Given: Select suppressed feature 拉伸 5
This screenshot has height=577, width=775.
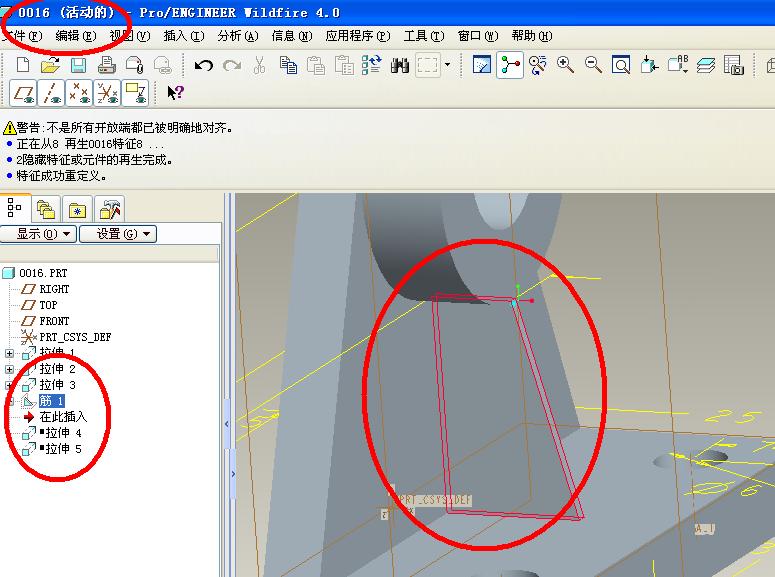Looking at the screenshot, I should (x=63, y=449).
